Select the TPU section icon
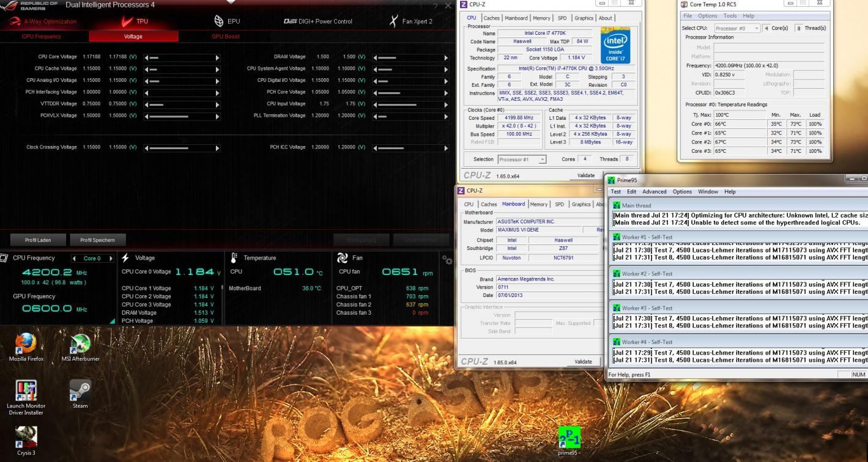Image resolution: width=868 pixels, height=462 pixels. click(x=127, y=21)
